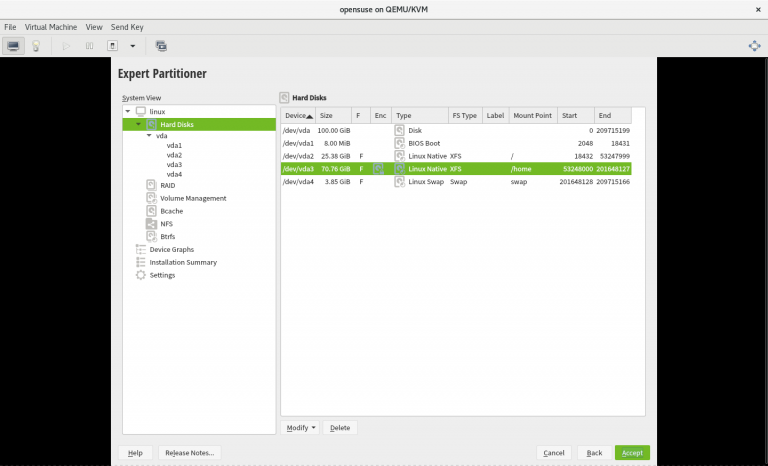Click the 100.00 GiB size cell
The width and height of the screenshot is (768, 466).
[x=334, y=130]
